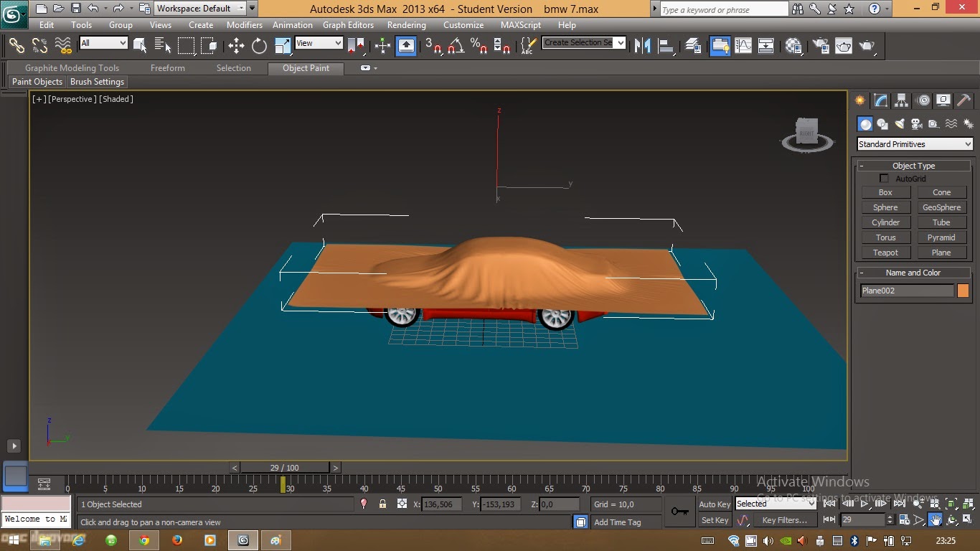Viewport: 980px width, 551px height.
Task: Select the Lights category icon
Action: click(900, 124)
